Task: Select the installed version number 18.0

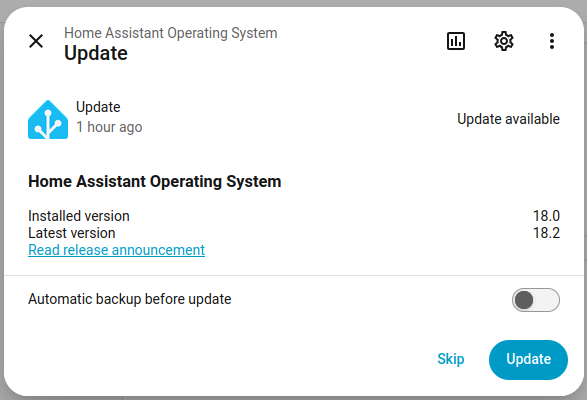Action: 546,216
